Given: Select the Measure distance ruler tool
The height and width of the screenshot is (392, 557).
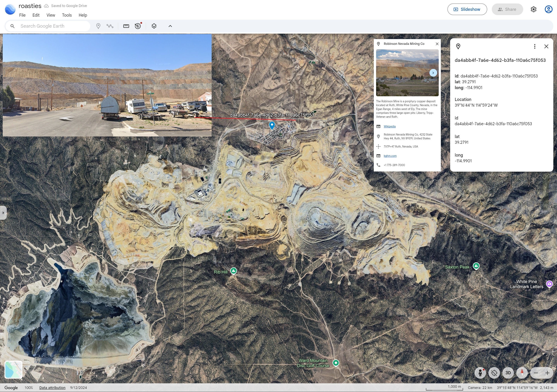Looking at the screenshot, I should click(x=126, y=26).
